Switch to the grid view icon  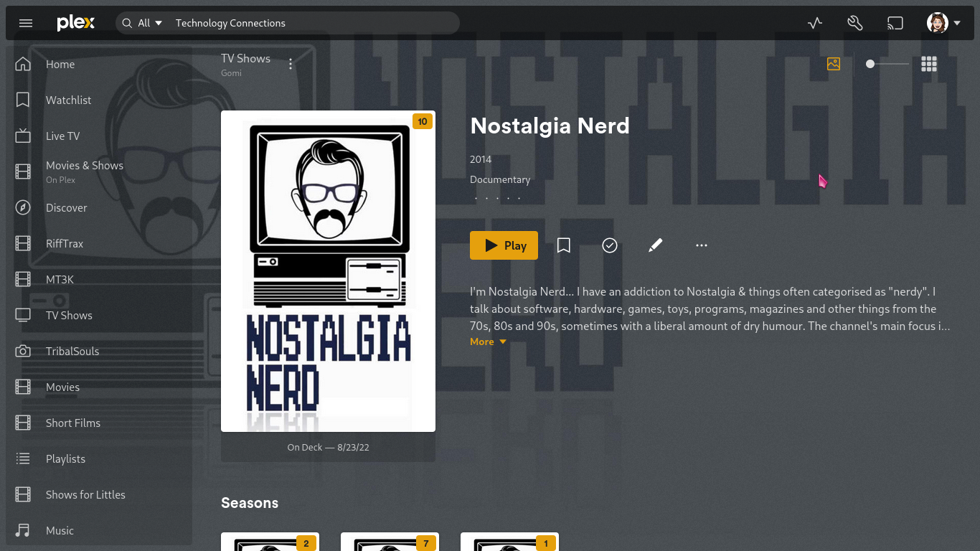929,65
